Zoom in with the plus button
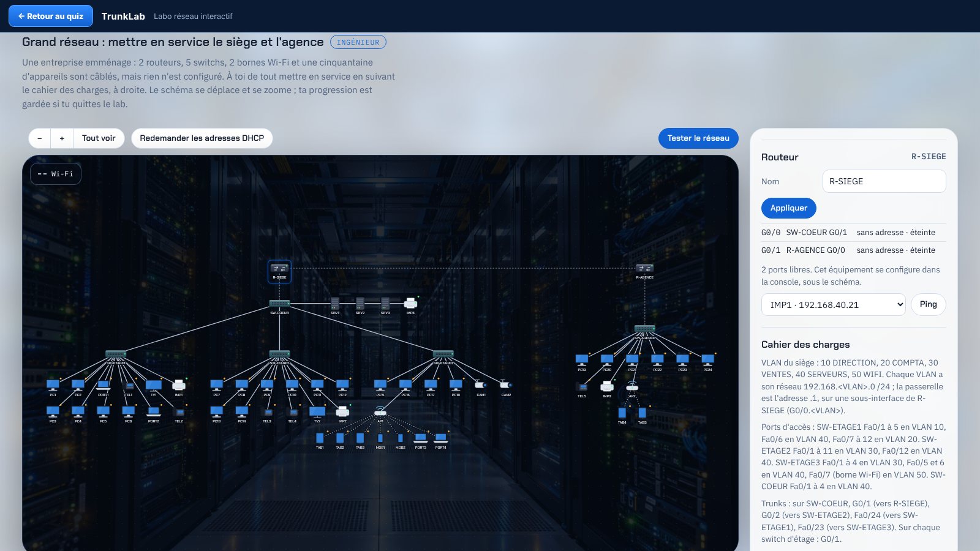This screenshot has height=551, width=980. point(62,138)
